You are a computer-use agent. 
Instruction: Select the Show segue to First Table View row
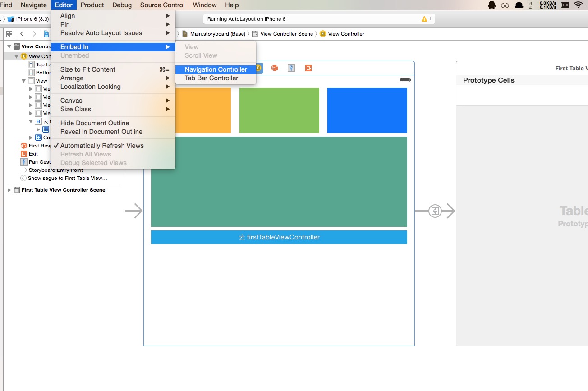pyautogui.click(x=67, y=178)
